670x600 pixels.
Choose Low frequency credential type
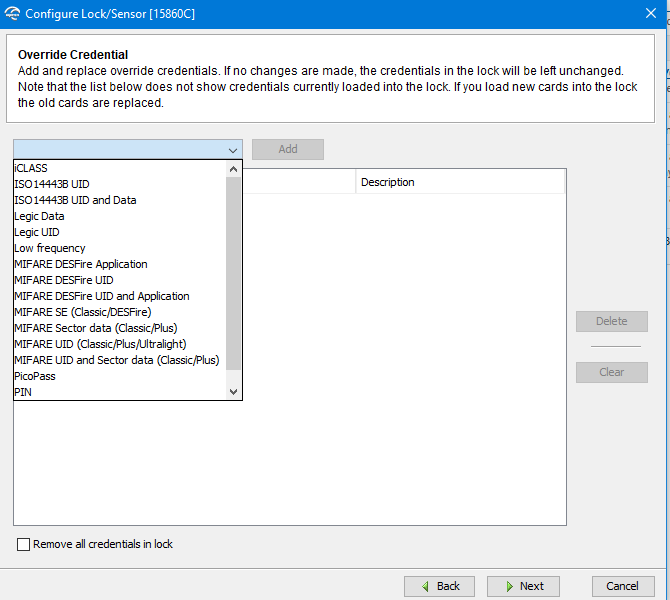pos(50,248)
